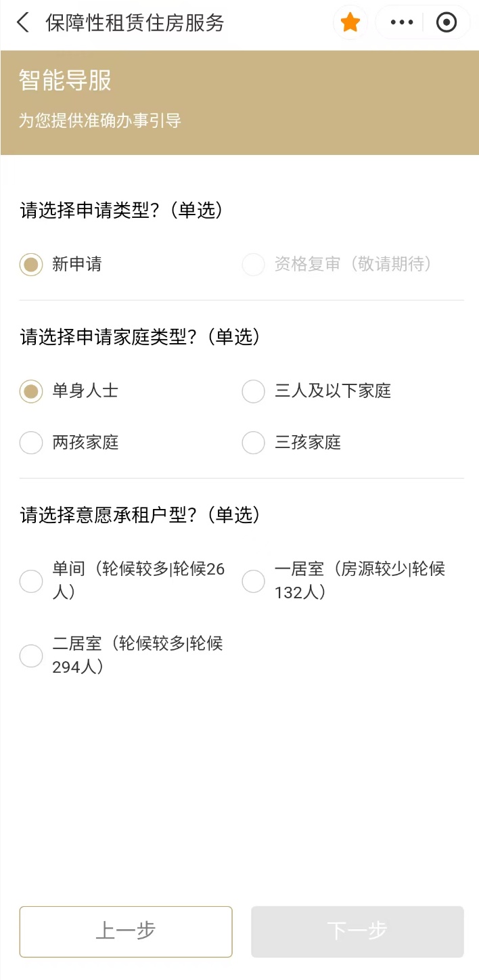
Task: Select the 新申请 radio option
Action: [31, 264]
